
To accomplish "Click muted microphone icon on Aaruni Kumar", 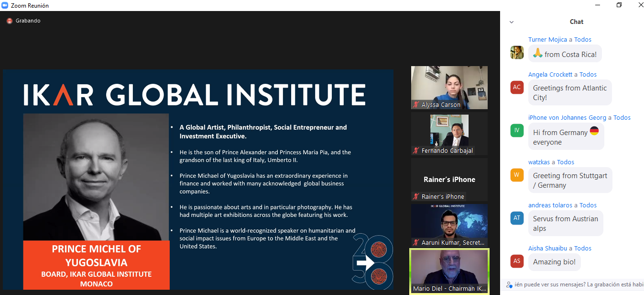I will click(x=416, y=242).
